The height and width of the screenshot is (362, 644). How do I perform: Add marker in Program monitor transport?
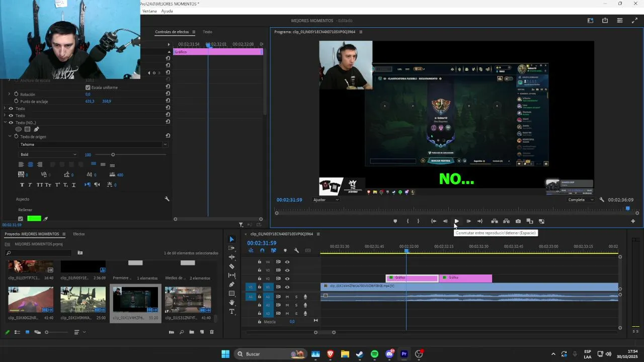(395, 221)
